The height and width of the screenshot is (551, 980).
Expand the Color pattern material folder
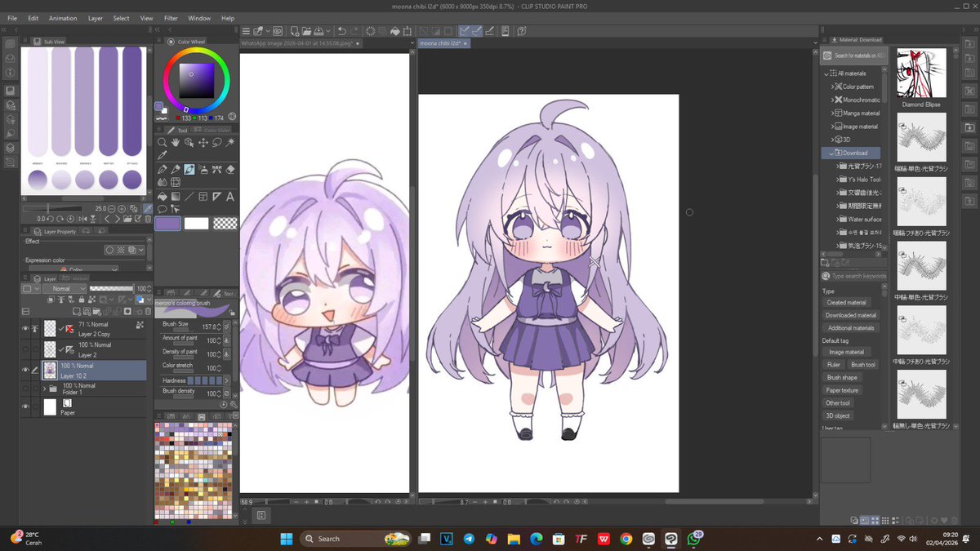(832, 87)
